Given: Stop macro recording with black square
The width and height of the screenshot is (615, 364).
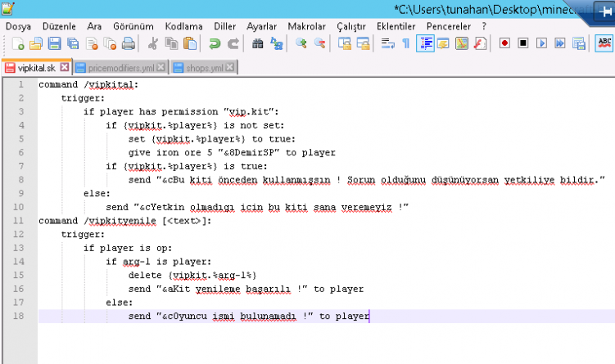Looking at the screenshot, I should click(x=522, y=43).
